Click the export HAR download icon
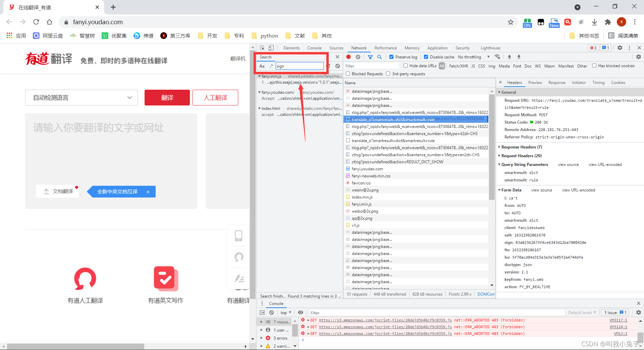Viewport: 644px width, 350px height. pyautogui.click(x=519, y=57)
